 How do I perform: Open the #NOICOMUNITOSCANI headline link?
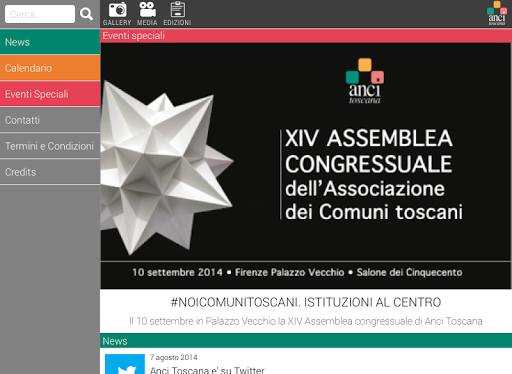pos(306,302)
